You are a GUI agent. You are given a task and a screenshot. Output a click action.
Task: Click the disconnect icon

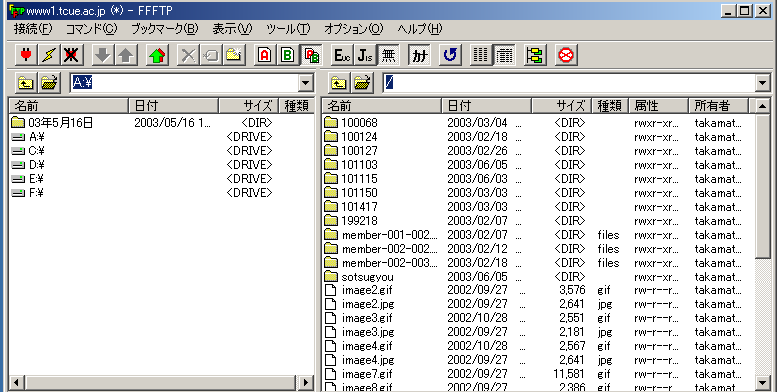tap(71, 55)
